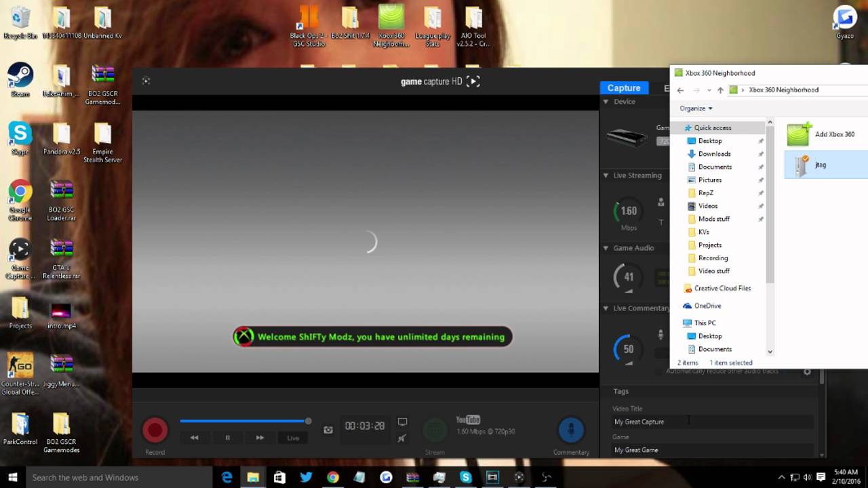Collapse the Game Audio section
The width and height of the screenshot is (868, 488).
(606, 248)
